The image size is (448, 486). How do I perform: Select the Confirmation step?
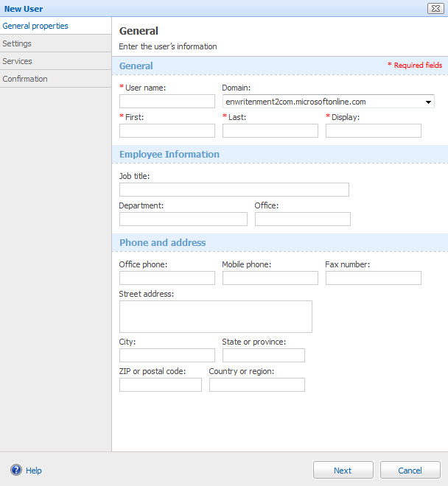pyautogui.click(x=25, y=79)
